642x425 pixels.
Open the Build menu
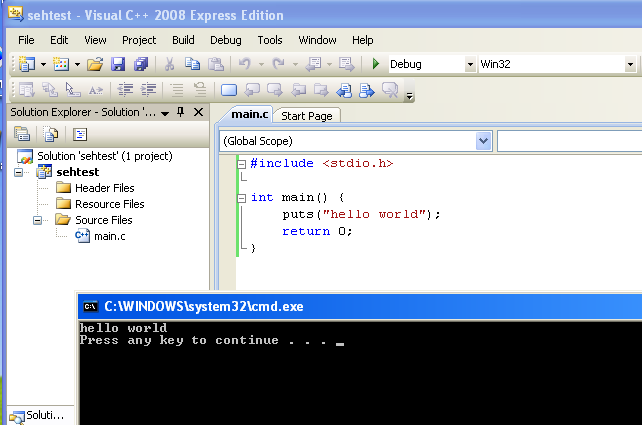183,40
